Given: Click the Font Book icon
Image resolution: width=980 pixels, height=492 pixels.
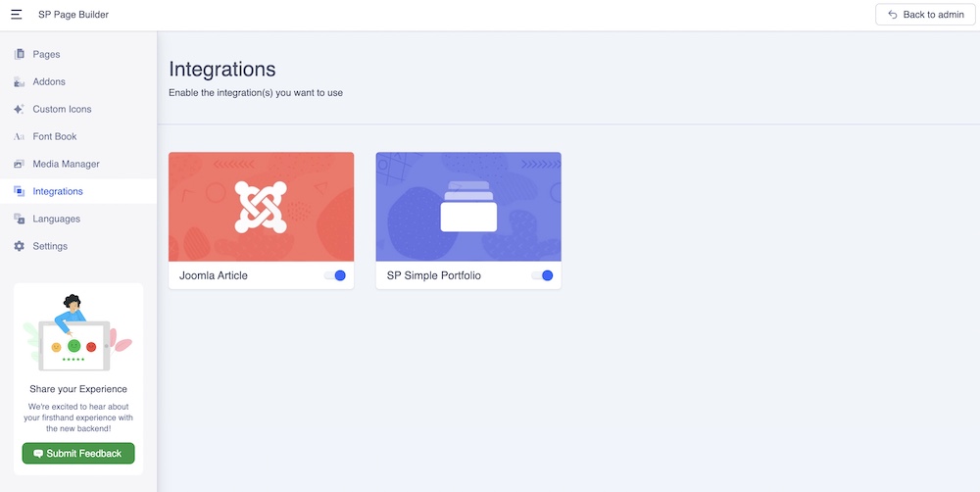Looking at the screenshot, I should click(19, 136).
